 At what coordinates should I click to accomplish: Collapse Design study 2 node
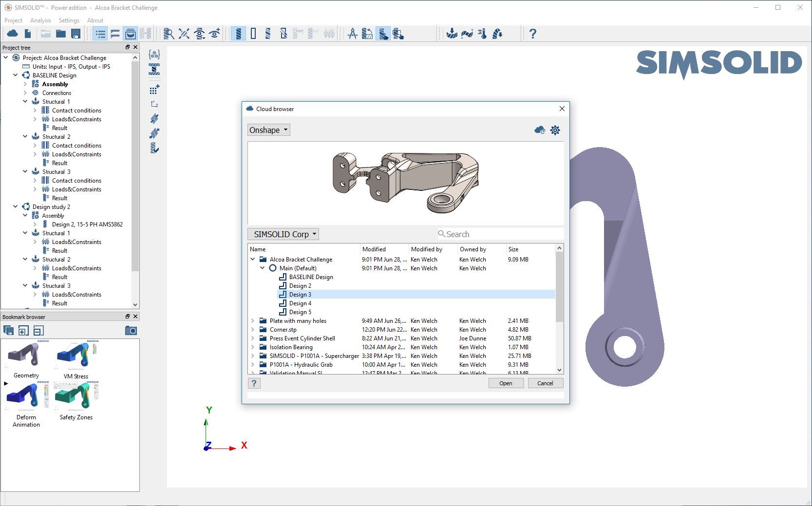16,207
